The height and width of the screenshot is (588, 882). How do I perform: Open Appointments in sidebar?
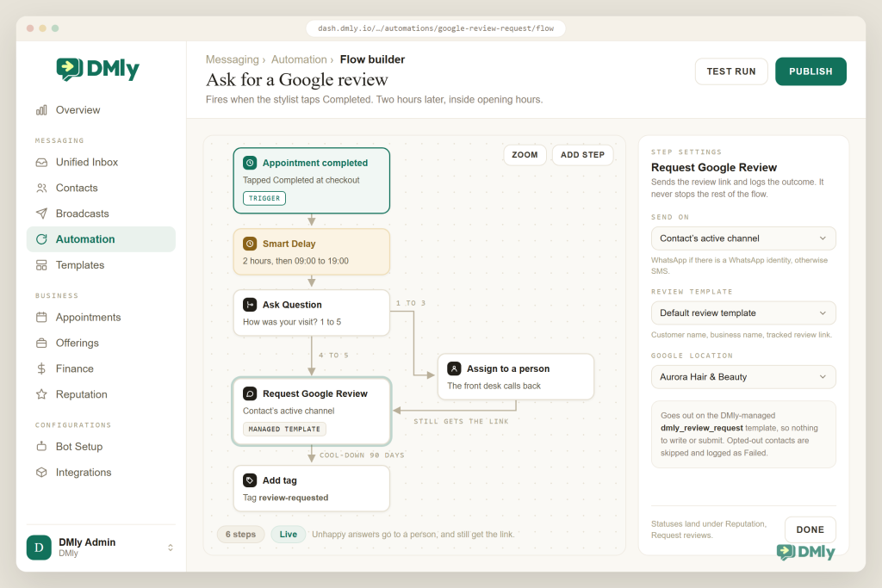click(x=102, y=318)
